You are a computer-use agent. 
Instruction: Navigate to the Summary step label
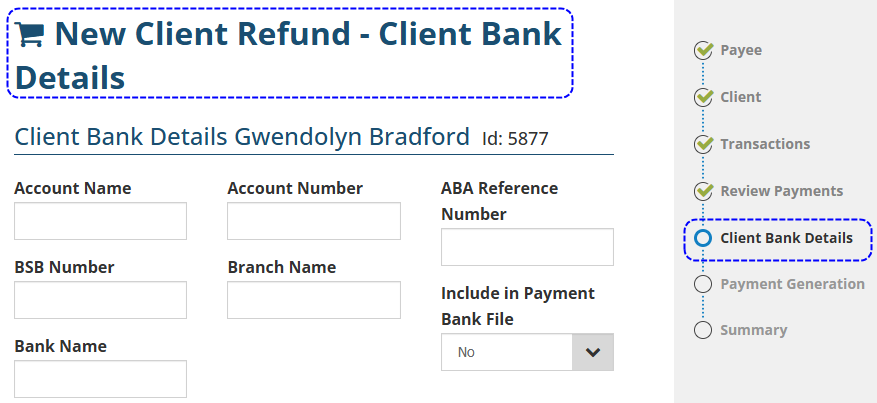tap(753, 330)
